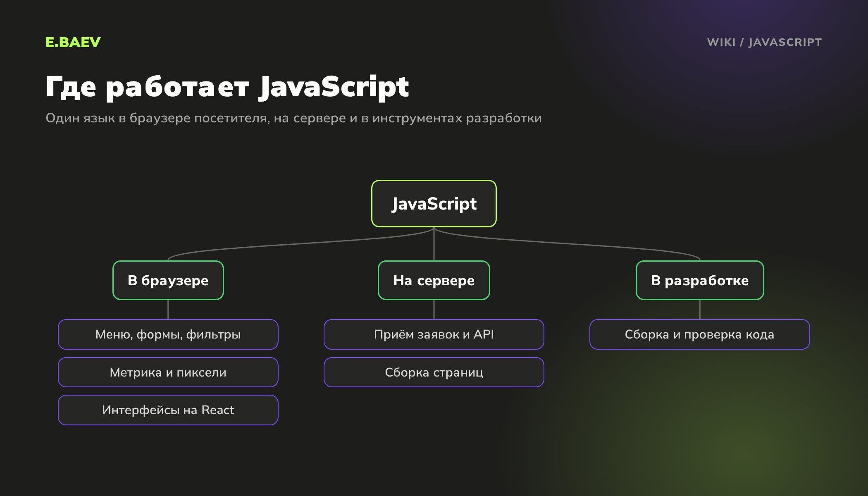Image resolution: width=868 pixels, height=496 pixels.
Task: Select the 'На сервере' branch node
Action: tap(434, 280)
